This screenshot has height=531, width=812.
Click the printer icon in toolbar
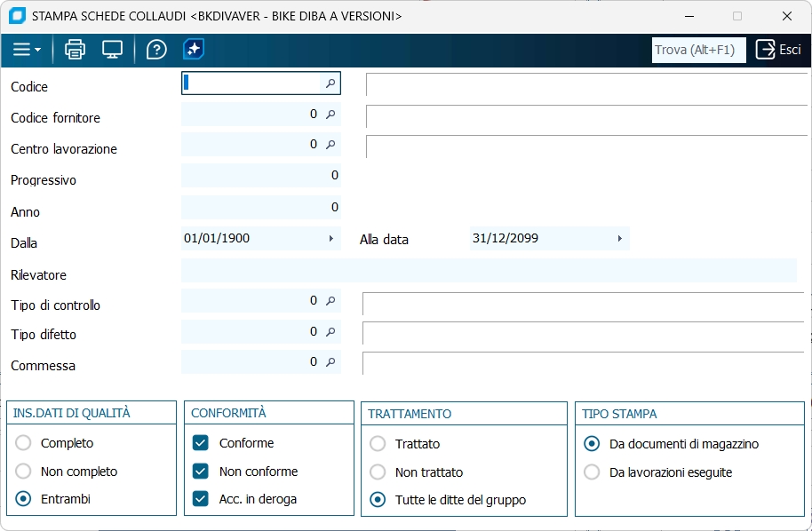76,50
